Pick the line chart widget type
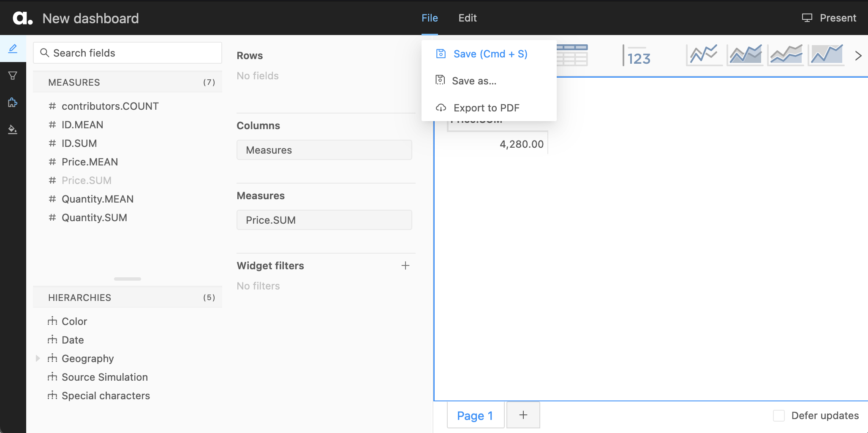 click(702, 54)
